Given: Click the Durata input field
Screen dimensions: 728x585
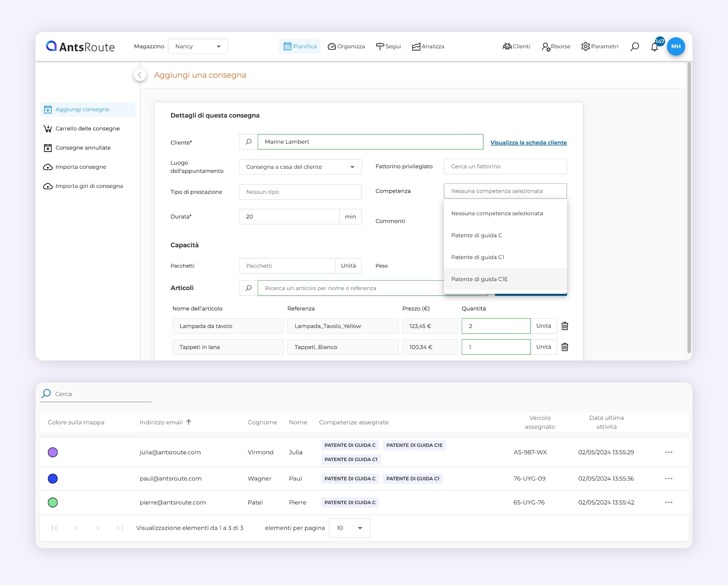Looking at the screenshot, I should 289,217.
